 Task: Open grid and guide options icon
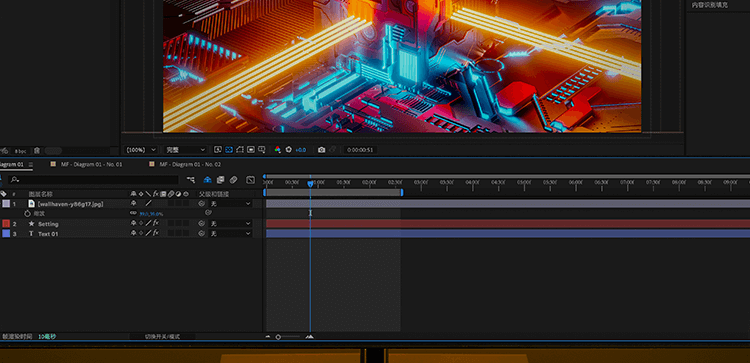(262, 150)
